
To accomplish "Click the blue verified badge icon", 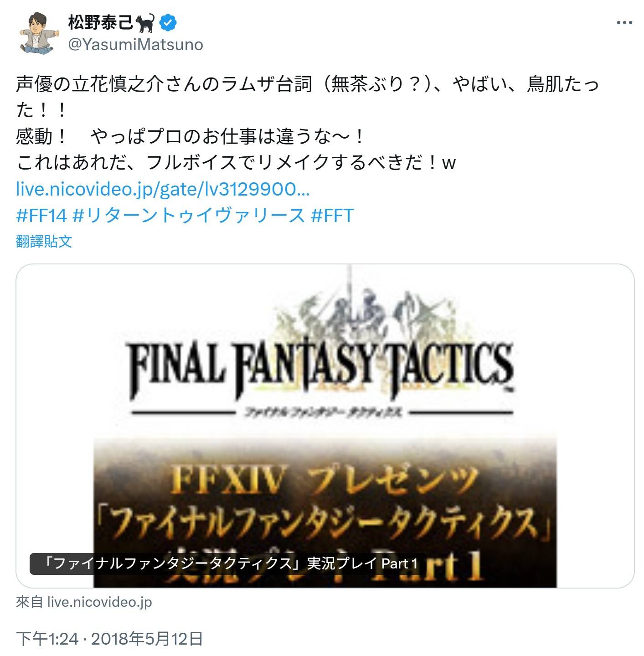I will [x=168, y=22].
